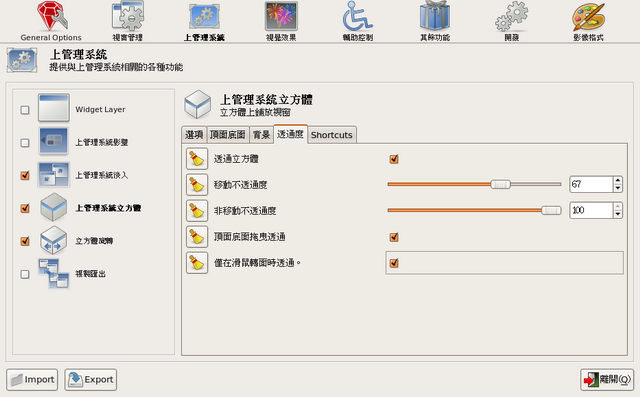This screenshot has width=640, height=397.
Task: Reset 移動不透通度 with its broom button
Action: click(x=197, y=185)
